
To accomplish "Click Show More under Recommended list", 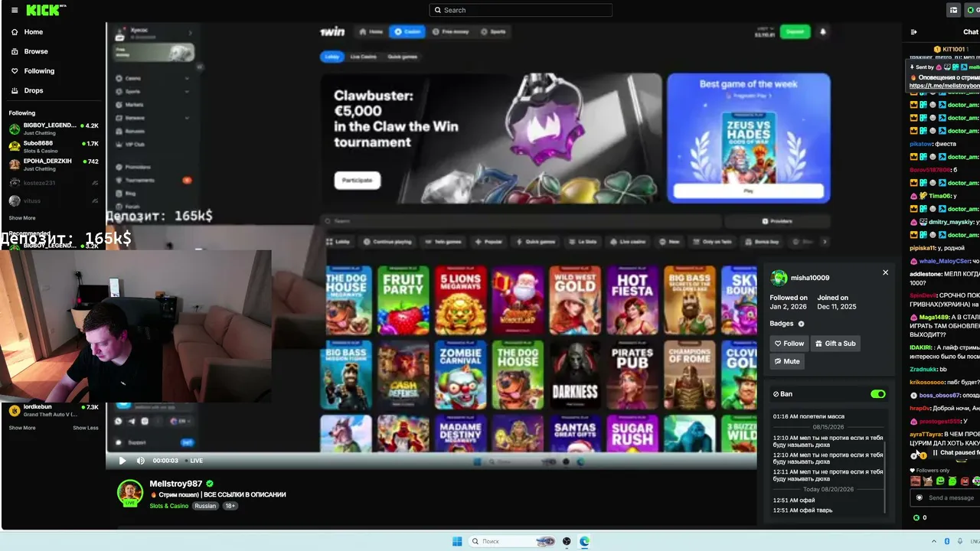I will [22, 428].
